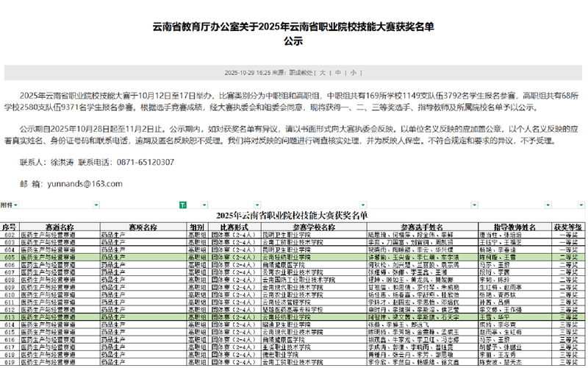Screen dimensions: 588x368
Task: Set font size to 小 (small)
Action: pyautogui.click(x=353, y=73)
